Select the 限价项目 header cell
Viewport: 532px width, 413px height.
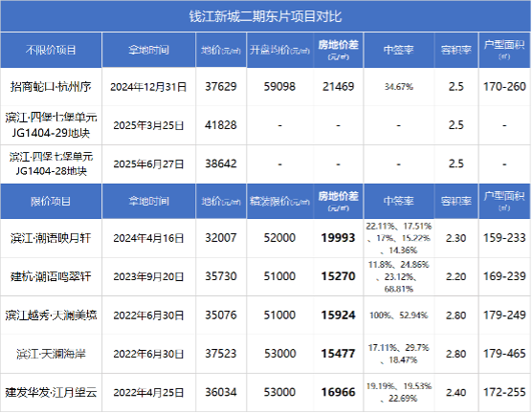[51, 202]
